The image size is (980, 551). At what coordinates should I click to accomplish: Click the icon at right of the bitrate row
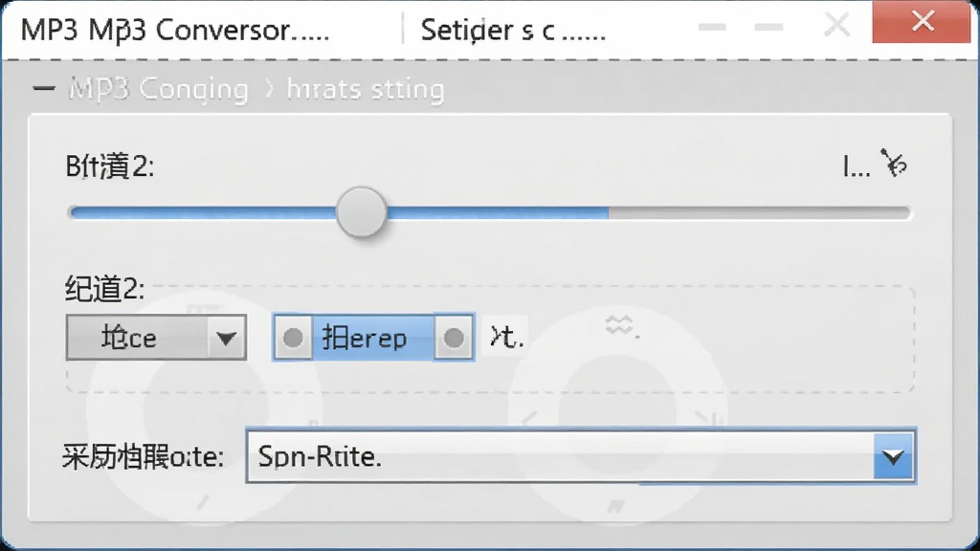click(x=894, y=163)
